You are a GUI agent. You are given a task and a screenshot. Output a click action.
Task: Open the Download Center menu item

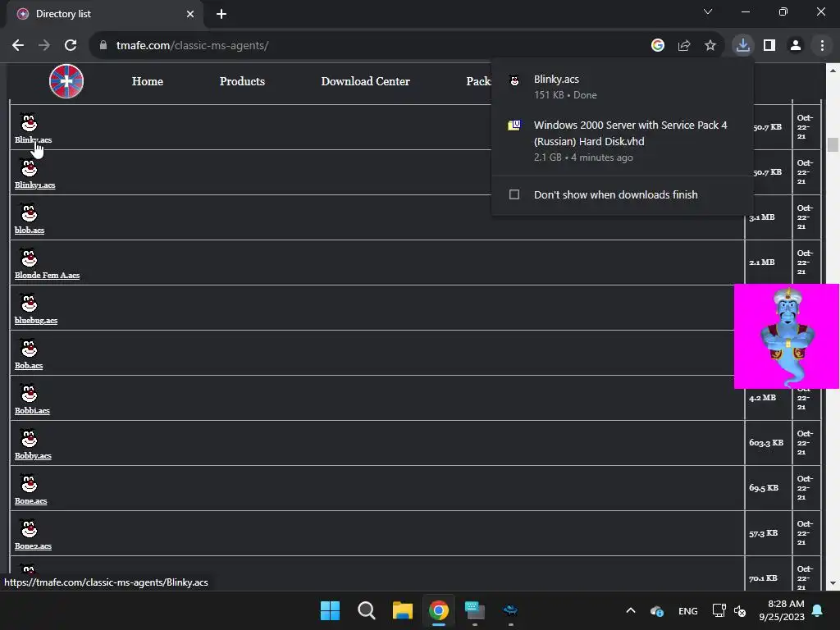tap(365, 81)
